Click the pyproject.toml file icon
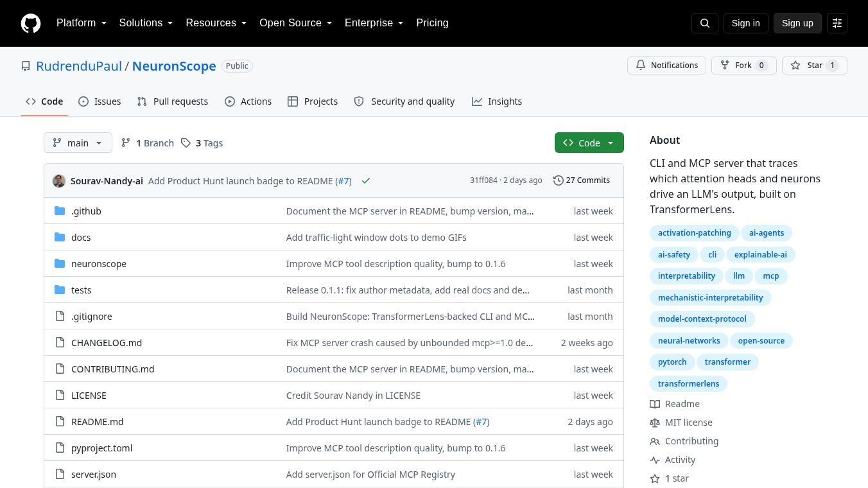The width and height of the screenshot is (868, 488). tap(60, 448)
